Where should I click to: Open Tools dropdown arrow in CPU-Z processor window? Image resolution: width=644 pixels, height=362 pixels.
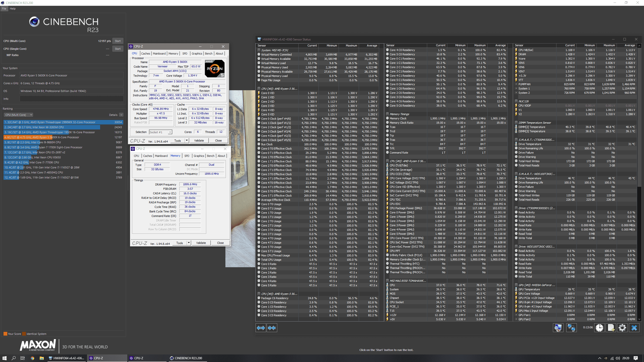(x=187, y=141)
